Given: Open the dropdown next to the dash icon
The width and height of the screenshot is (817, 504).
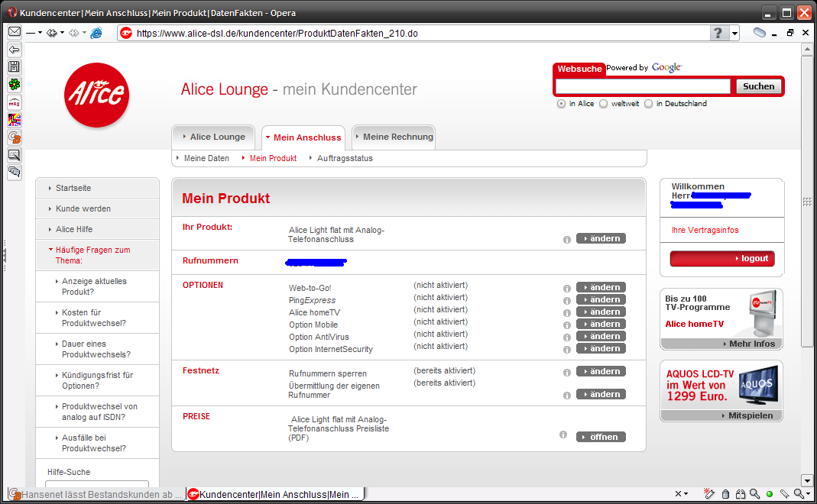Looking at the screenshot, I should [x=40, y=33].
